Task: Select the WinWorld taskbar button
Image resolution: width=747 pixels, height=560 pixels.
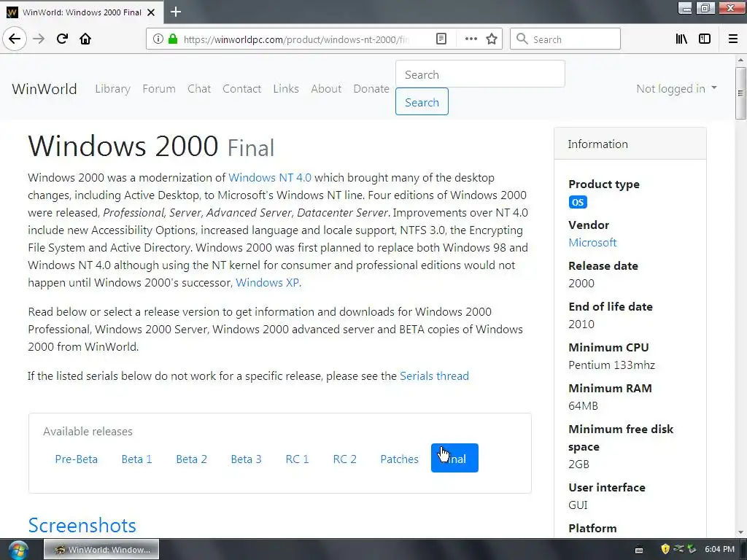Action: 101,550
